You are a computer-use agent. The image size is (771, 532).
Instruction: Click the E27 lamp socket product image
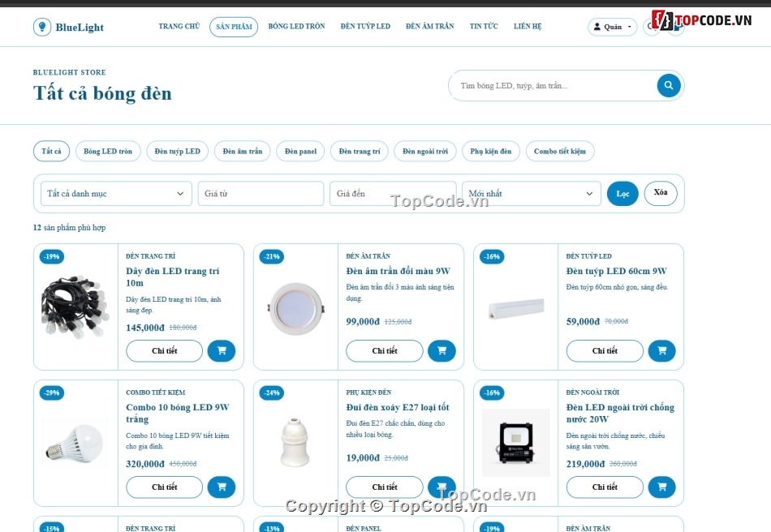(295, 442)
